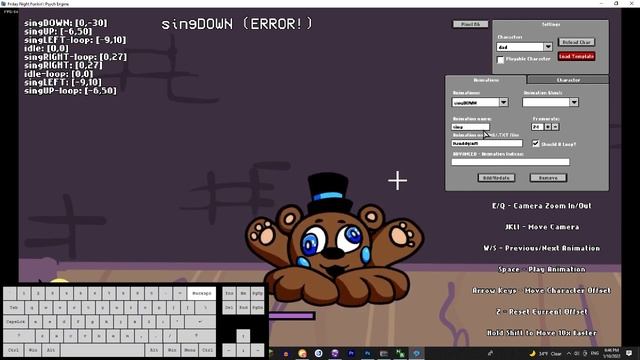640x360 pixels.
Task: Click the Enter key on the keyboard overlay
Action: 200,322
